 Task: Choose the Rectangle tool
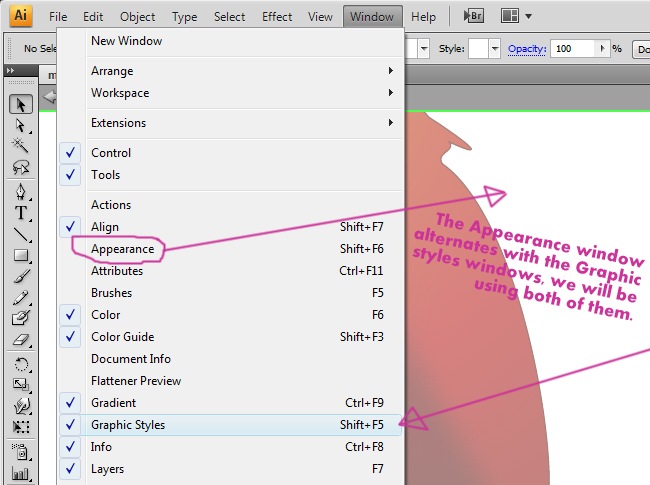(x=21, y=255)
